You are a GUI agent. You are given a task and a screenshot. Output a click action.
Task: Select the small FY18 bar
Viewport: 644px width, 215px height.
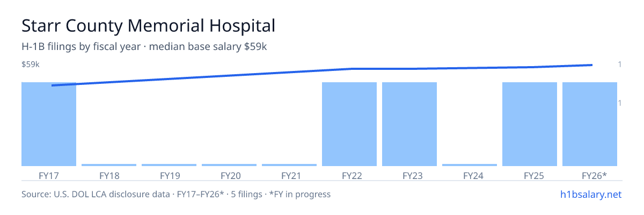tap(109, 165)
